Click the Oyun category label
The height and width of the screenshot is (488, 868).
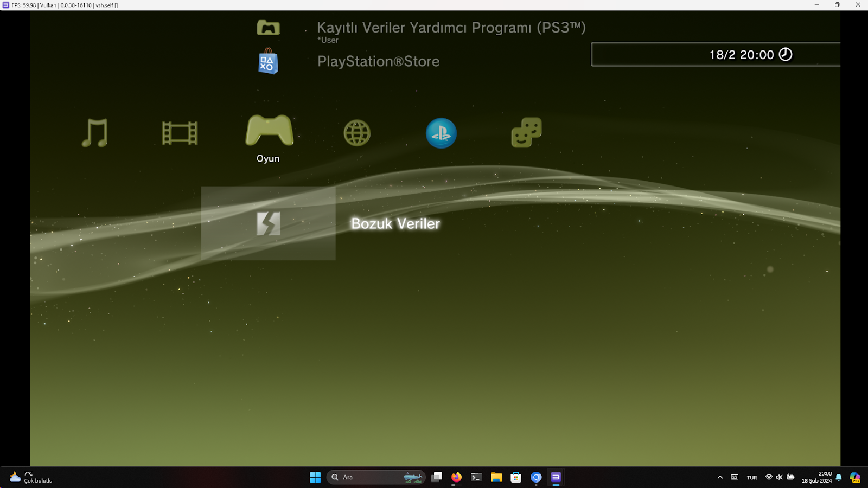point(268,158)
